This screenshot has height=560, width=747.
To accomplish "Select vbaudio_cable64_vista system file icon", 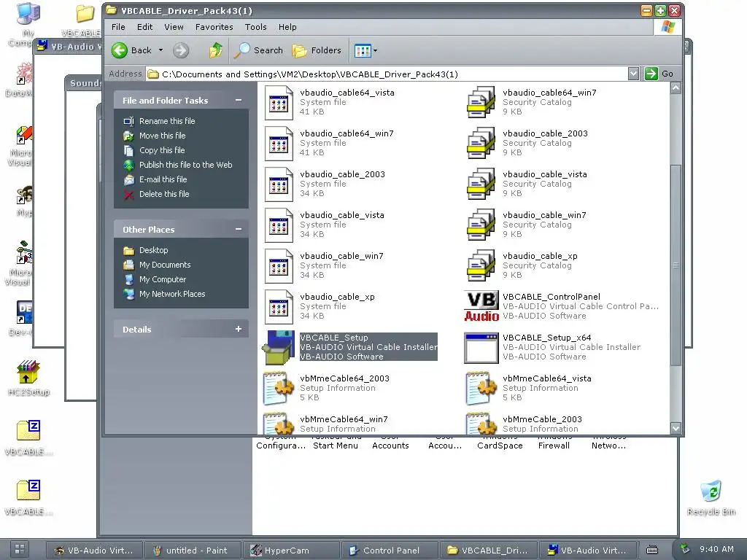I will click(x=279, y=102).
